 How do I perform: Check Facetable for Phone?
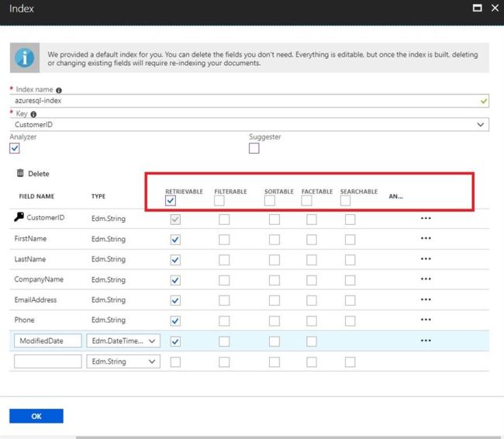[x=312, y=320]
